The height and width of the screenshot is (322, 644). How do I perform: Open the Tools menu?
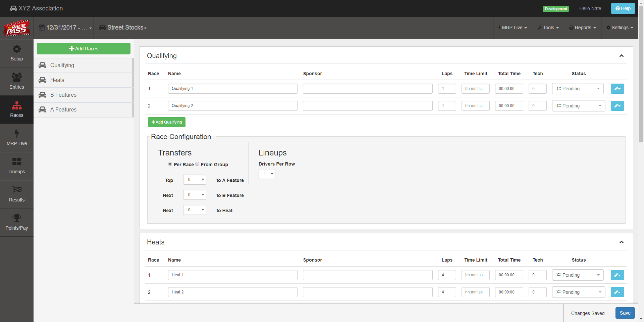(x=548, y=28)
